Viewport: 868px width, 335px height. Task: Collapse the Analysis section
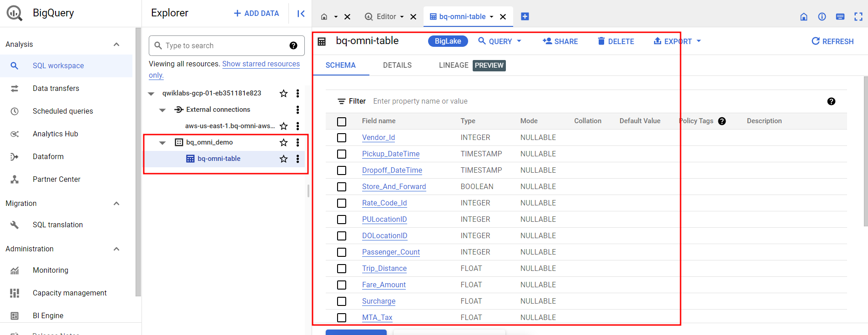click(x=116, y=44)
